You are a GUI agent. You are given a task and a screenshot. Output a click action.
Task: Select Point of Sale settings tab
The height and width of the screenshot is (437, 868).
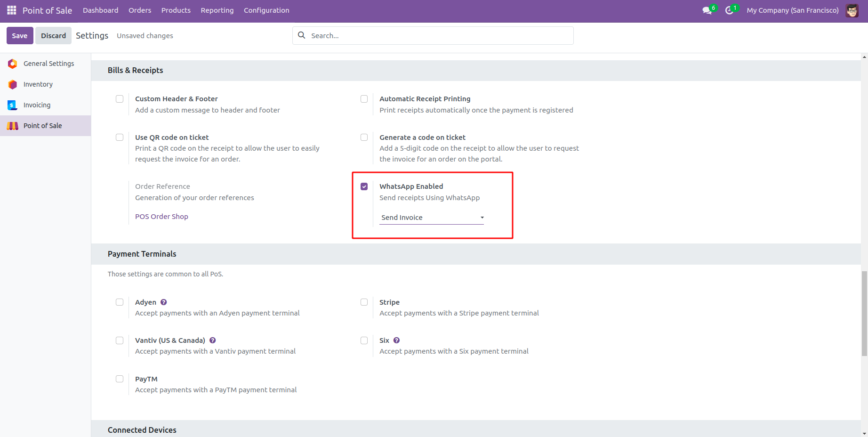tap(46, 126)
